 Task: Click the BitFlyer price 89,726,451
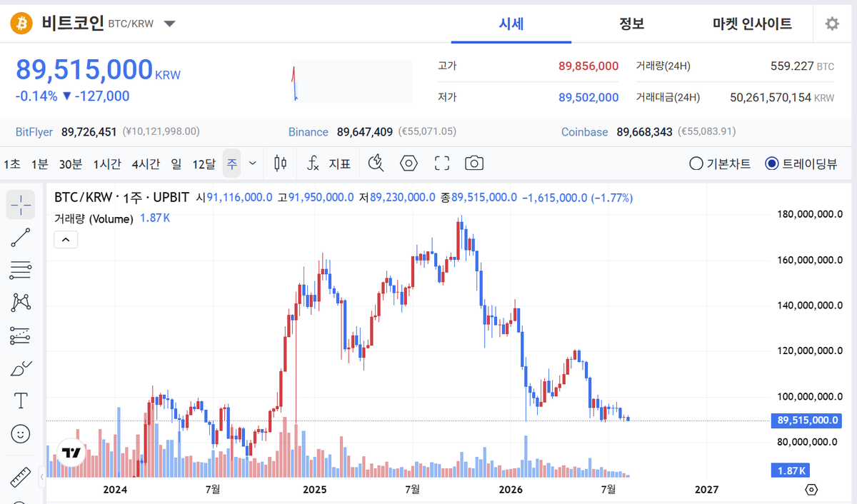(89, 132)
